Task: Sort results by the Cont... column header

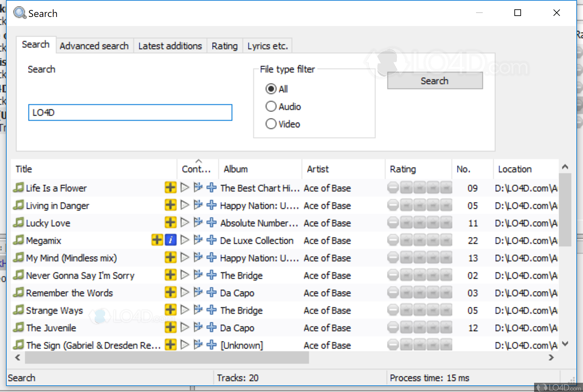Action: [197, 169]
